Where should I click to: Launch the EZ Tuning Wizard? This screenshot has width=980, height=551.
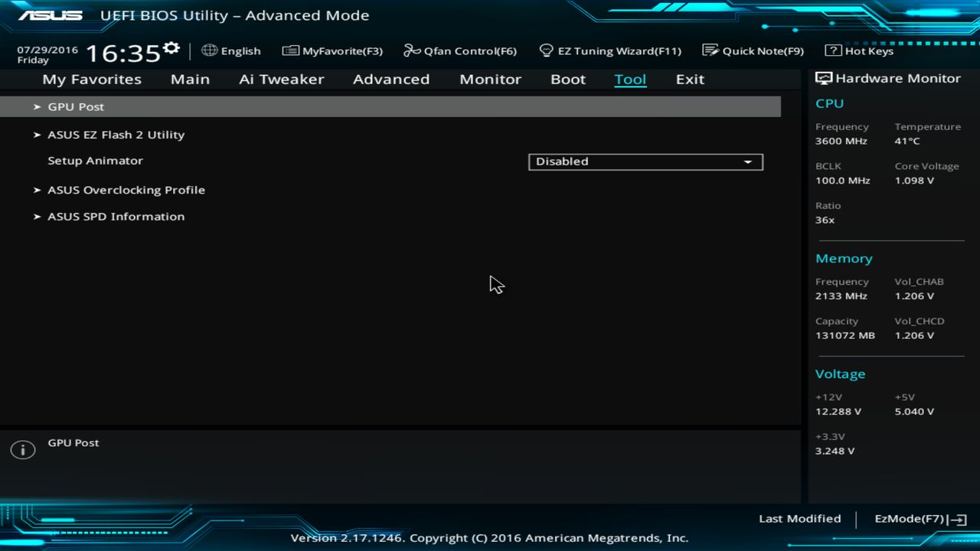(x=610, y=51)
